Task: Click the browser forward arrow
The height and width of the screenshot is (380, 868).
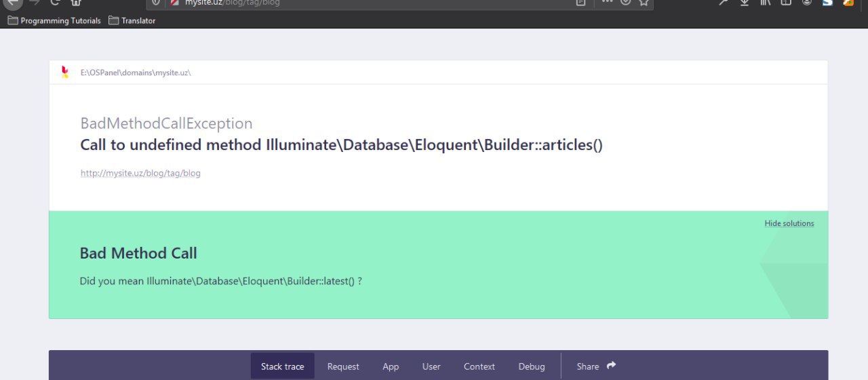Action: click(35, 2)
